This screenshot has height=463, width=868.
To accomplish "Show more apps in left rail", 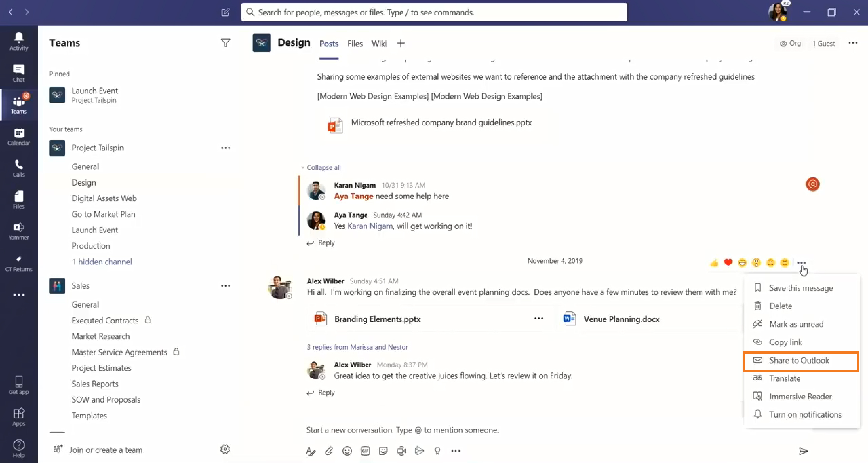I will click(x=19, y=295).
